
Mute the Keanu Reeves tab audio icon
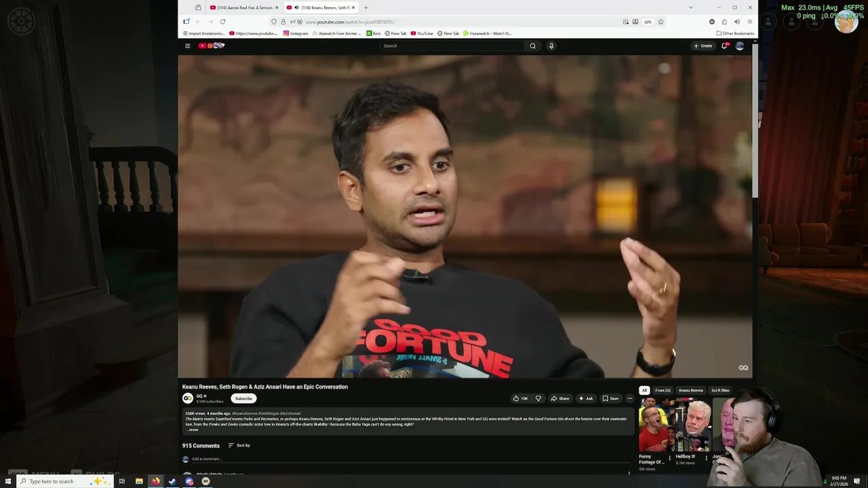click(296, 7)
